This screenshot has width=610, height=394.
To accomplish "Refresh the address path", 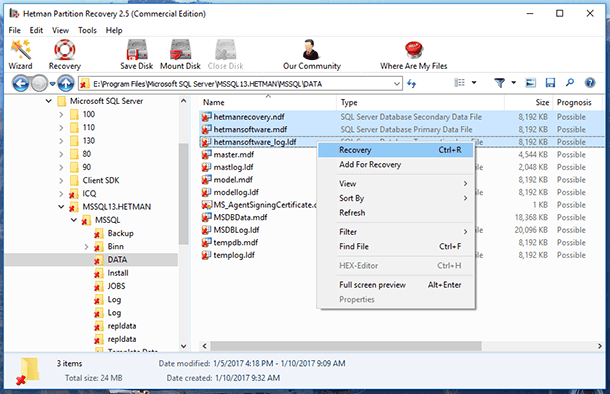I will (x=412, y=84).
